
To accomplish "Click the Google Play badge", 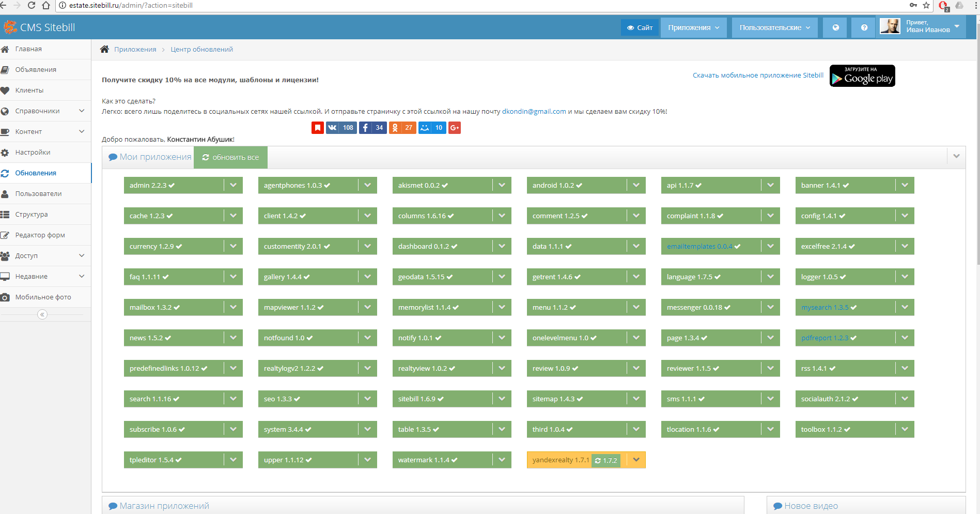I will 862,76.
